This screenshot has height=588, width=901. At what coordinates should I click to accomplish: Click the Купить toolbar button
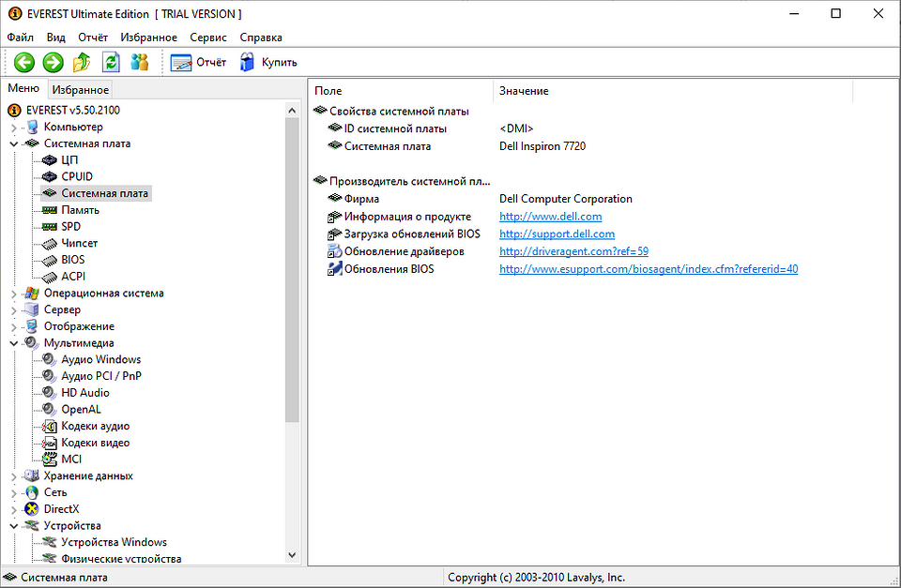[268, 63]
